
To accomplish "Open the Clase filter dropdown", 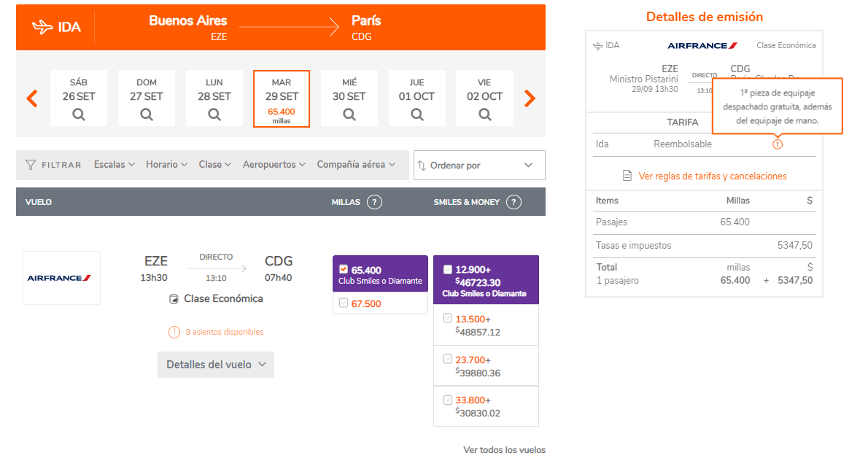I will [x=214, y=165].
